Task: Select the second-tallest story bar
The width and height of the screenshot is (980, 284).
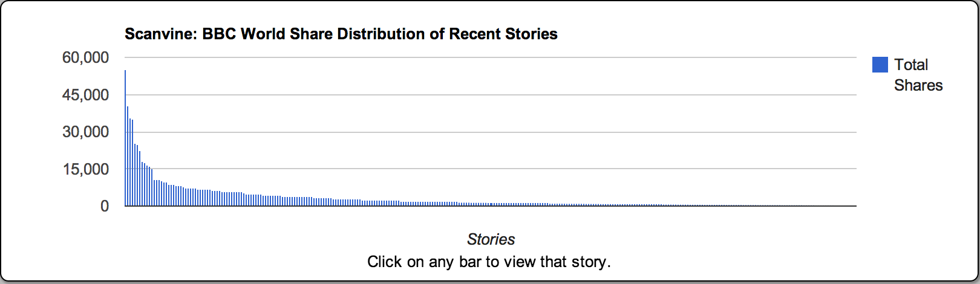Action: tap(128, 157)
